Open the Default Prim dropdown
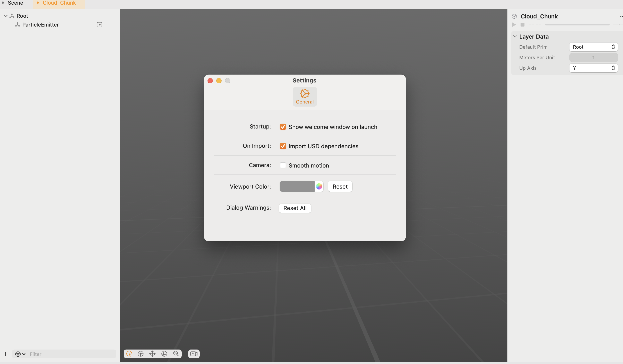Image resolution: width=623 pixels, height=364 pixels. pos(593,47)
